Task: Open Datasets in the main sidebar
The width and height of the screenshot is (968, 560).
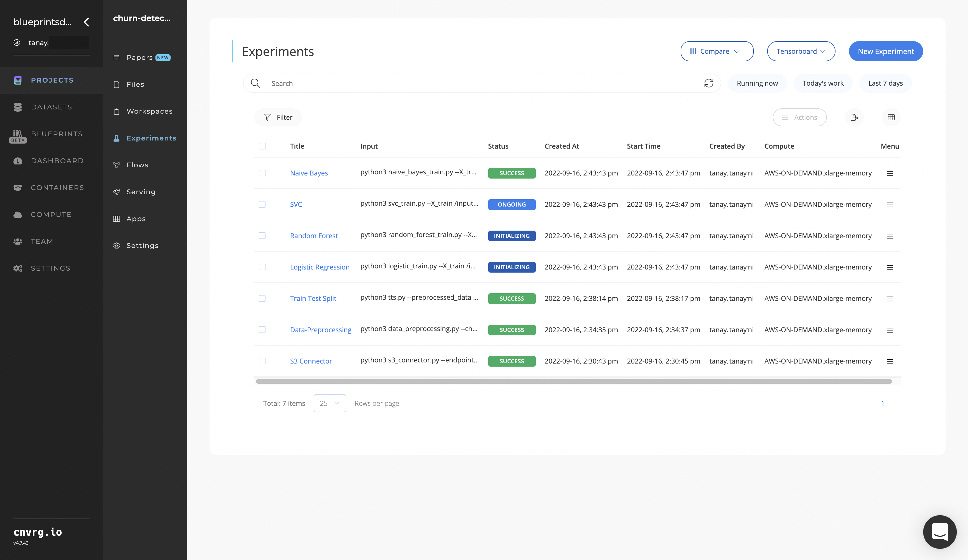Action: [52, 107]
